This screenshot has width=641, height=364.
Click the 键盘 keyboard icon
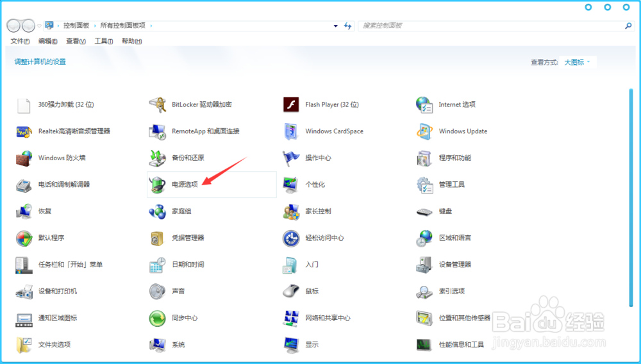[x=424, y=211]
